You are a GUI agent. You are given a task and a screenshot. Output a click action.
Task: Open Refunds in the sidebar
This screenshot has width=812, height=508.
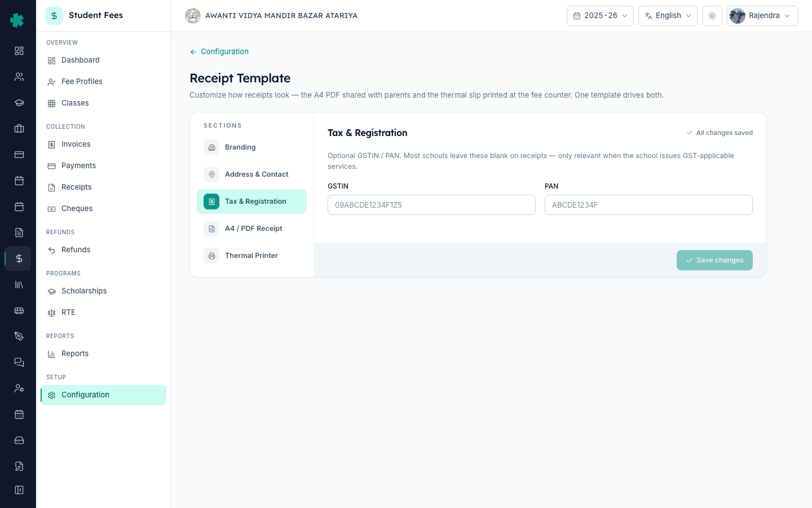(x=103, y=250)
